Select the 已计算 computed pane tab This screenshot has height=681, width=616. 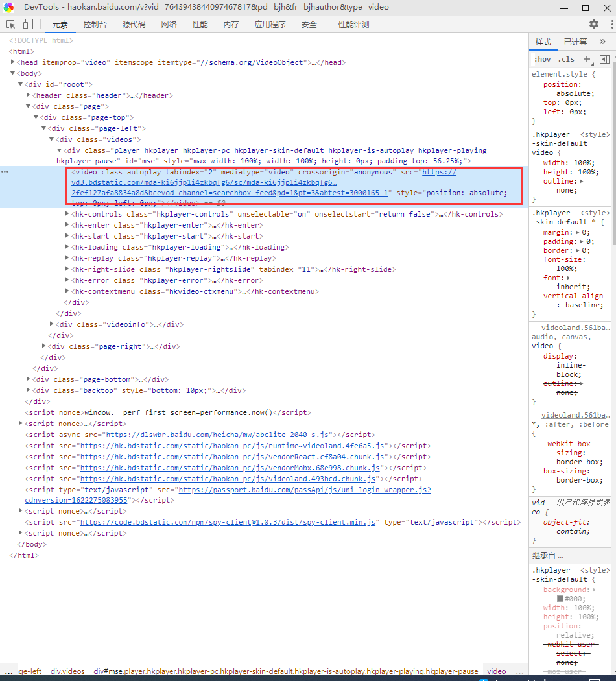pos(576,42)
